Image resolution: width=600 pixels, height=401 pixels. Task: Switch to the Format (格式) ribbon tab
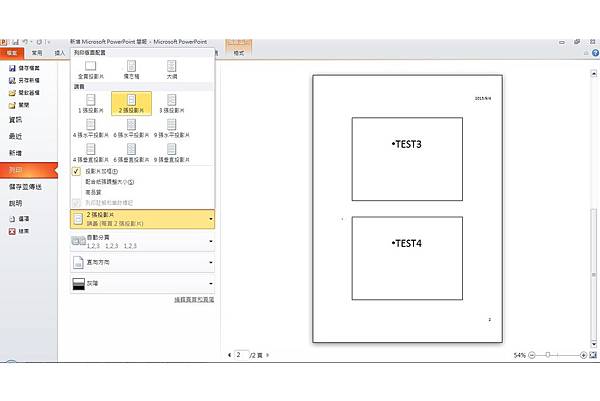239,53
